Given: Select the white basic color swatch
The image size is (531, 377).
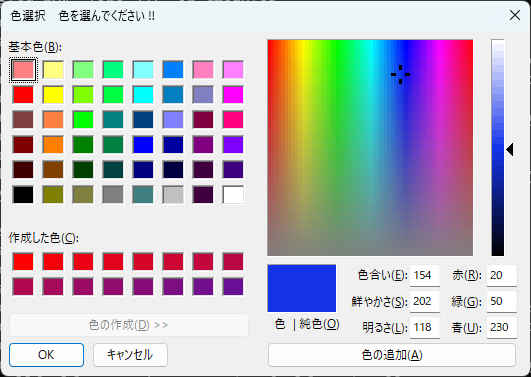Looking at the screenshot, I should (233, 194).
